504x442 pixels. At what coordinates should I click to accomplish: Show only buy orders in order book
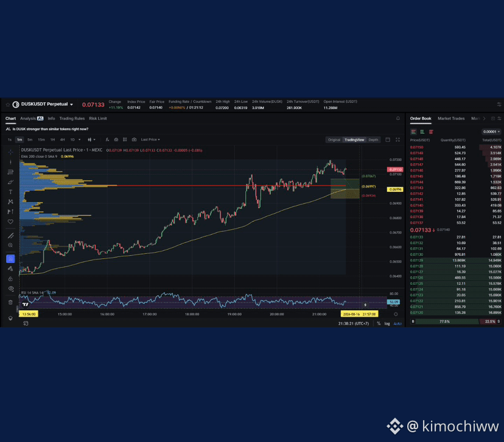point(422,132)
